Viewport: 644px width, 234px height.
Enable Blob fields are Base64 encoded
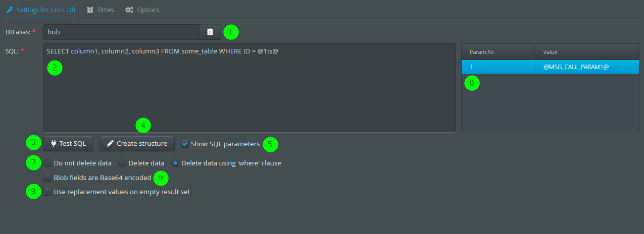pos(47,178)
